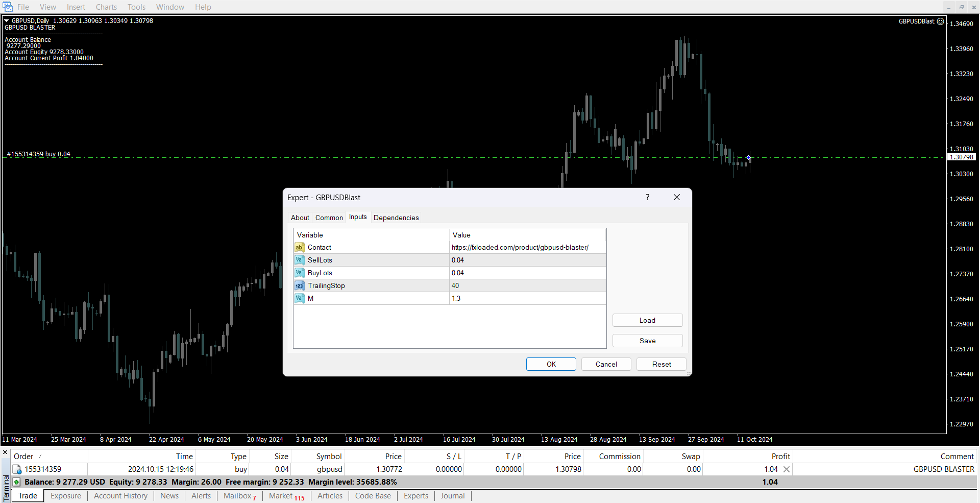
Task: Open the Charts menu
Action: pos(106,7)
